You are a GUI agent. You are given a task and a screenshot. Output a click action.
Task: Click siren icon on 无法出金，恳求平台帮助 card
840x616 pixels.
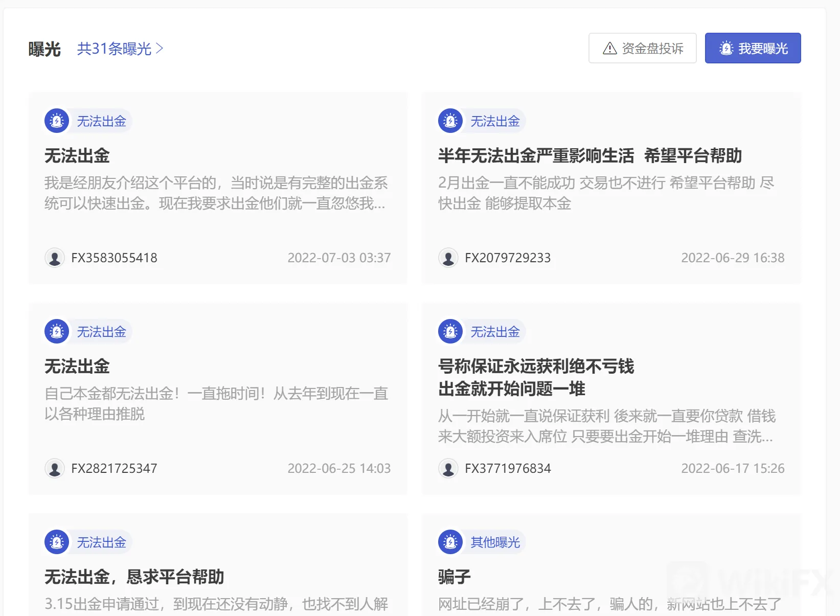tap(57, 542)
